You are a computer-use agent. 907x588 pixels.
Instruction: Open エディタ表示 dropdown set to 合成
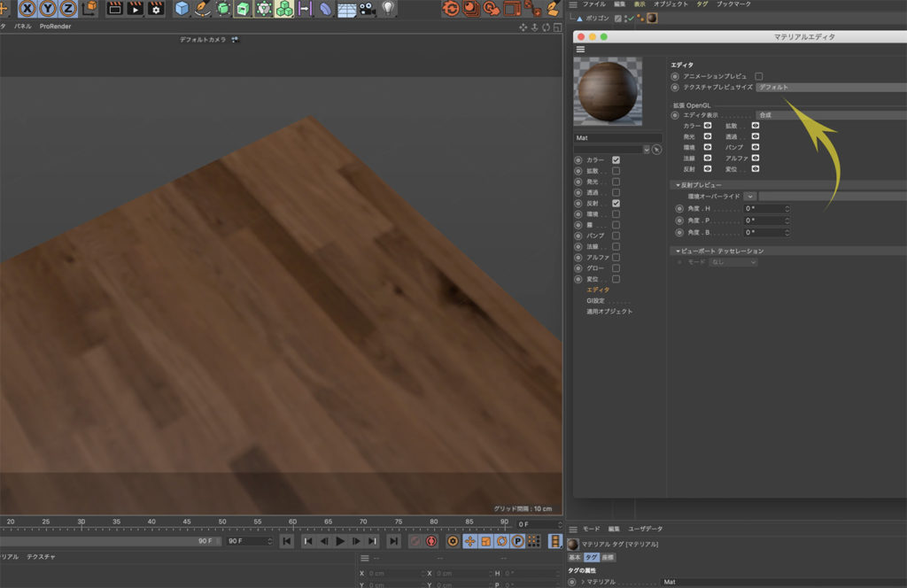click(x=831, y=115)
